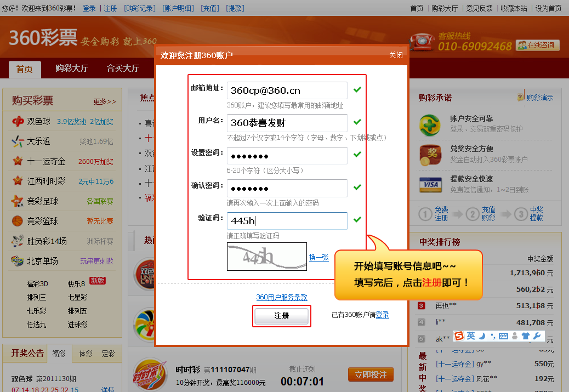
Task: Click the 注册 link in the top bar
Action: [110, 8]
